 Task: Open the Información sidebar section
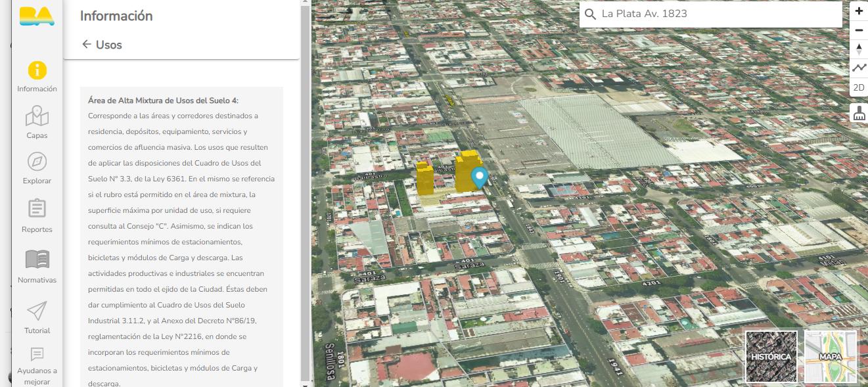(x=37, y=76)
